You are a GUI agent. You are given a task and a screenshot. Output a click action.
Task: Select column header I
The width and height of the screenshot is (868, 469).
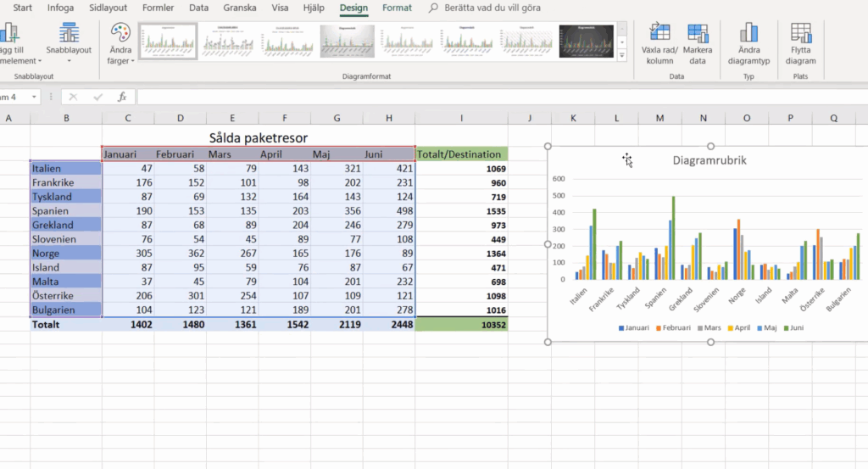tap(461, 118)
